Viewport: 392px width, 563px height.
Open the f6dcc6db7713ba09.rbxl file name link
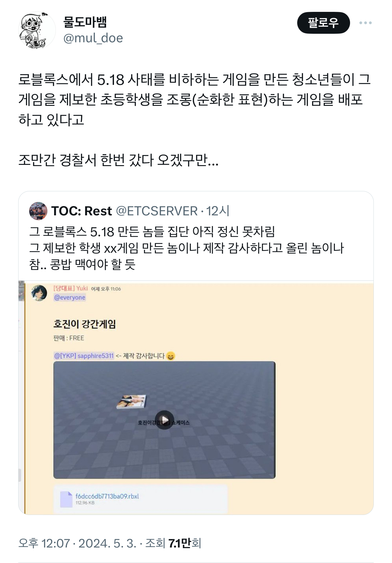[107, 496]
